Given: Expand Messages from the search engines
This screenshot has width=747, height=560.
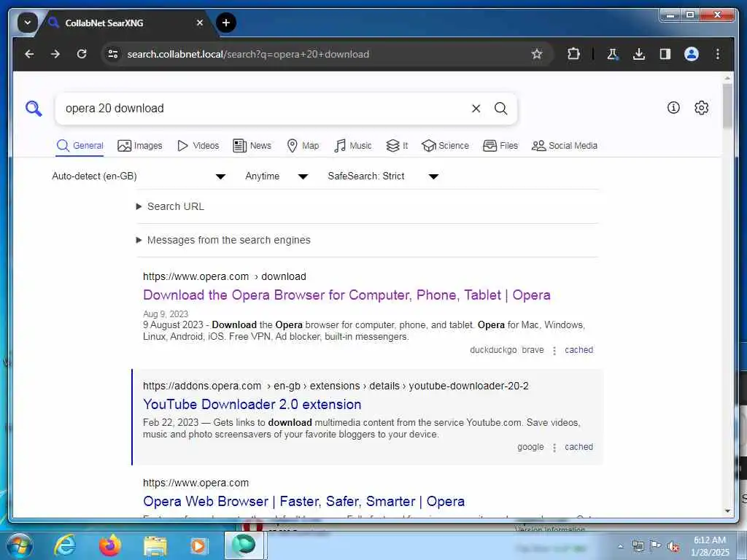Looking at the screenshot, I should [x=223, y=240].
